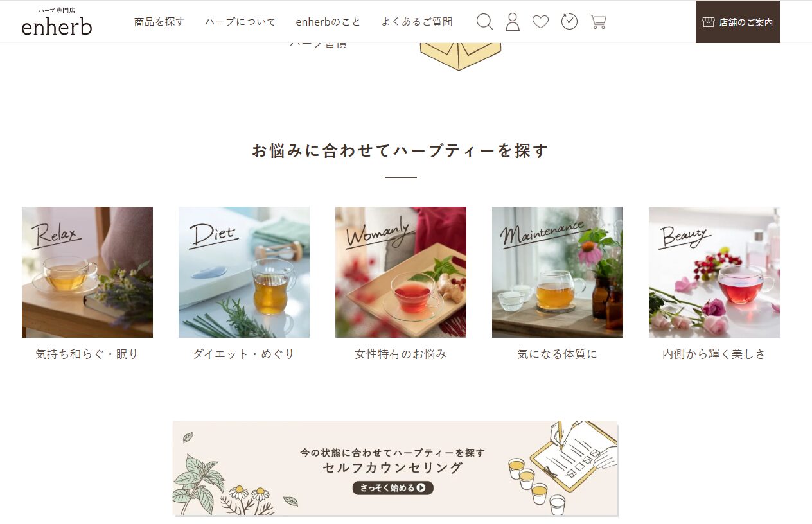Open the Womanly category image
The image size is (812, 524).
[401, 272]
